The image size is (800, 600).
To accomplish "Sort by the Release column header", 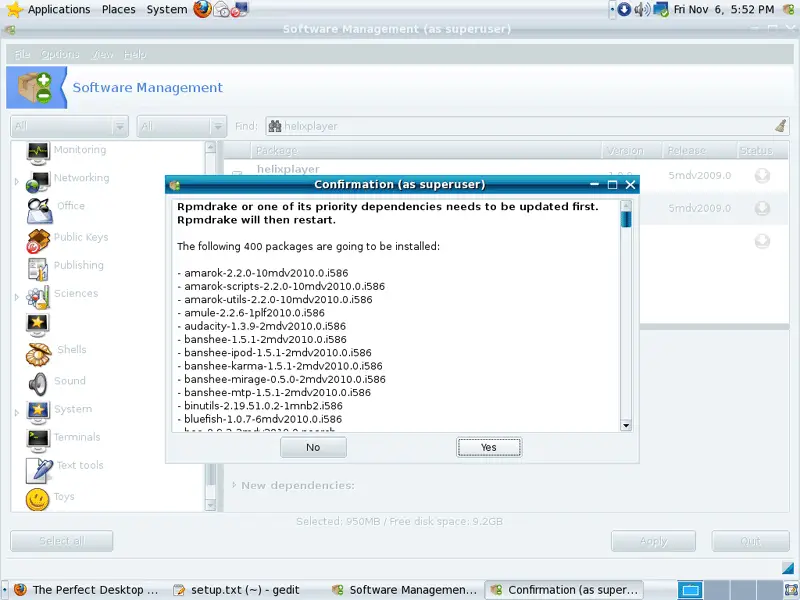I will click(699, 151).
